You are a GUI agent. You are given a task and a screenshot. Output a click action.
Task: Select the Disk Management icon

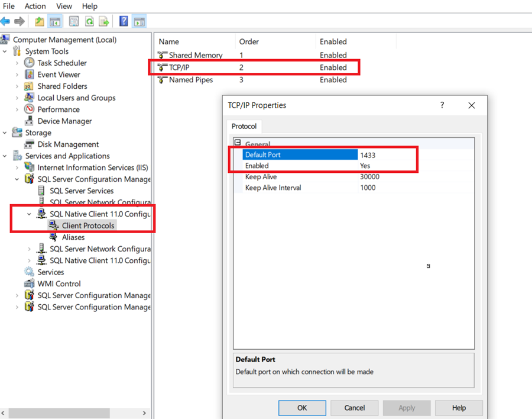point(29,144)
